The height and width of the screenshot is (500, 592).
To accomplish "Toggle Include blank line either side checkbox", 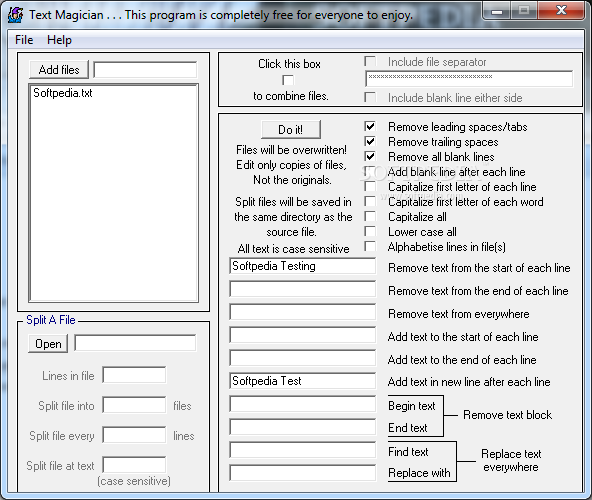I will pyautogui.click(x=370, y=97).
